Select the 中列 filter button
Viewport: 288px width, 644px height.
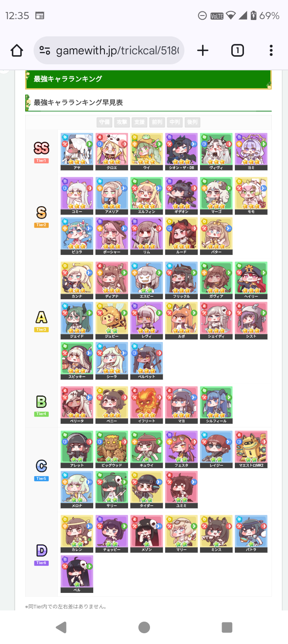pos(175,122)
